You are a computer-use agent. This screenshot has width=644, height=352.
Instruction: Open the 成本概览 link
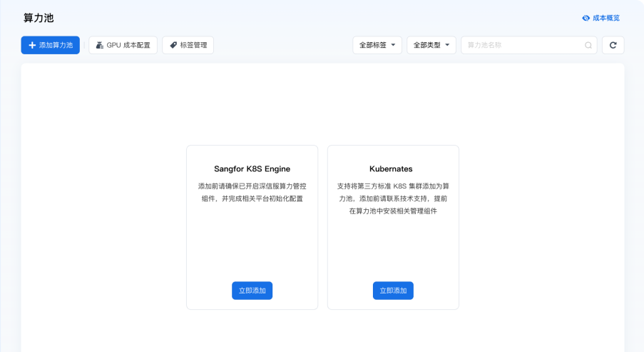click(601, 18)
